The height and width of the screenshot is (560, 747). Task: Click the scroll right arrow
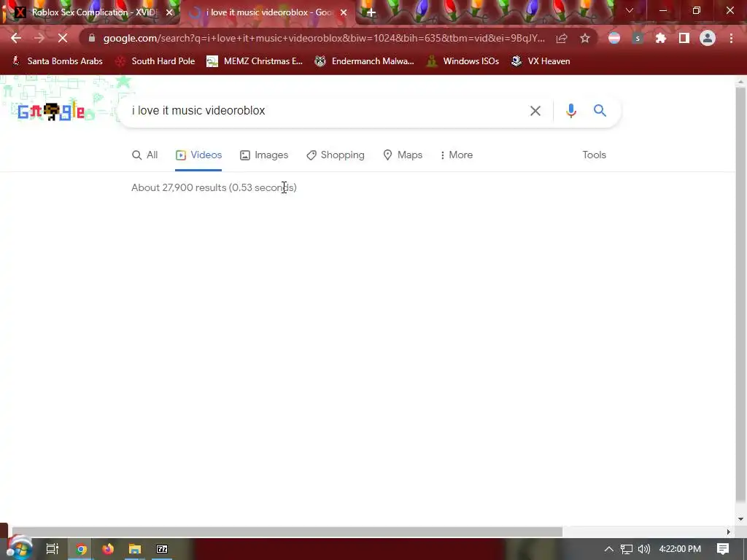(729, 532)
